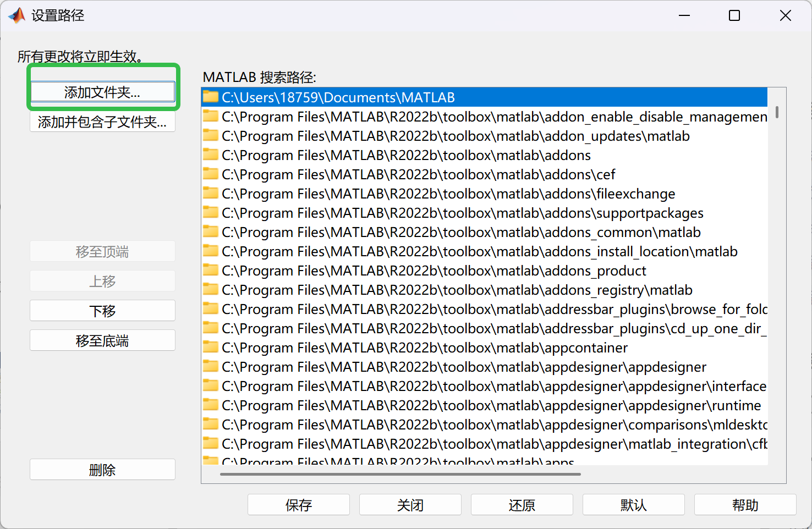Viewport: 812px width, 529px height.
Task: Select the appdesigner\comparisons\mldesktop path entry
Action: tap(485, 425)
